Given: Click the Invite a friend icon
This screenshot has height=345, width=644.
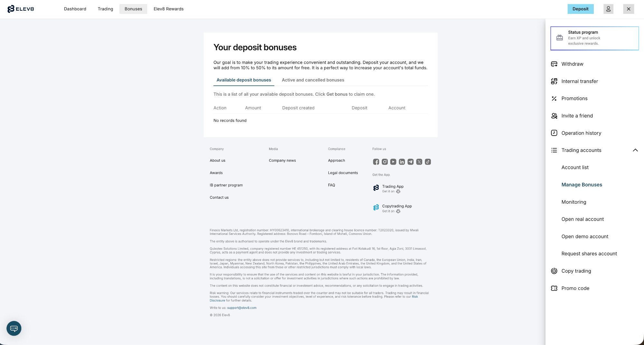Looking at the screenshot, I should tap(554, 116).
